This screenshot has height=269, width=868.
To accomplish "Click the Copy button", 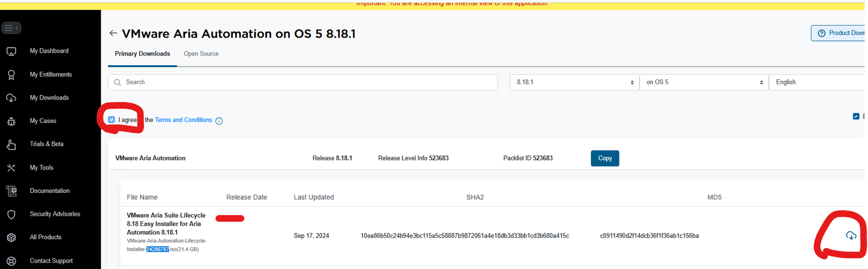I will [x=605, y=158].
